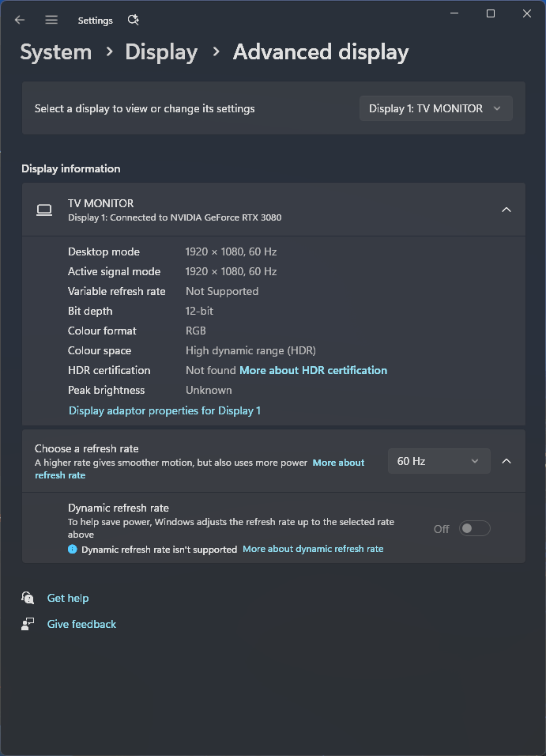Screen dimensions: 546x756
Task: Collapse the TV MONITOR display information section
Action: (506, 210)
